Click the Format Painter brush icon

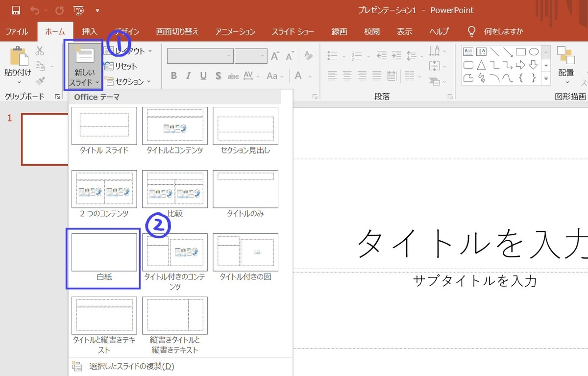coord(40,81)
